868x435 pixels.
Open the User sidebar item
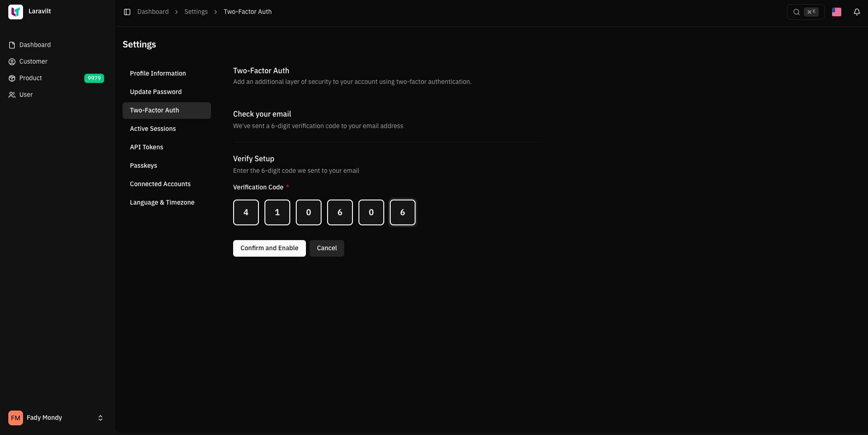tap(26, 94)
